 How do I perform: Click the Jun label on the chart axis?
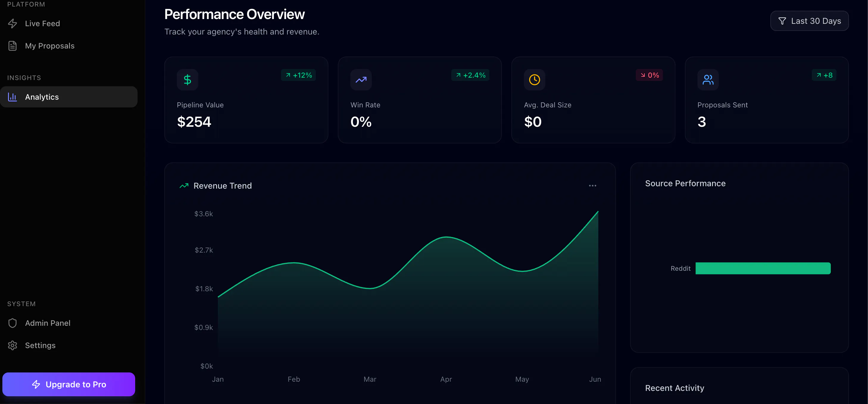(595, 379)
